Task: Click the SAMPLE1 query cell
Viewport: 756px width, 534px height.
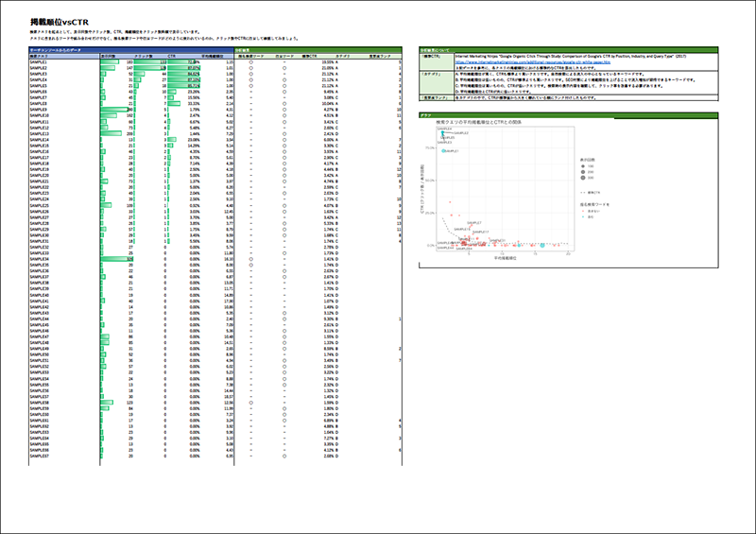Action: point(39,62)
